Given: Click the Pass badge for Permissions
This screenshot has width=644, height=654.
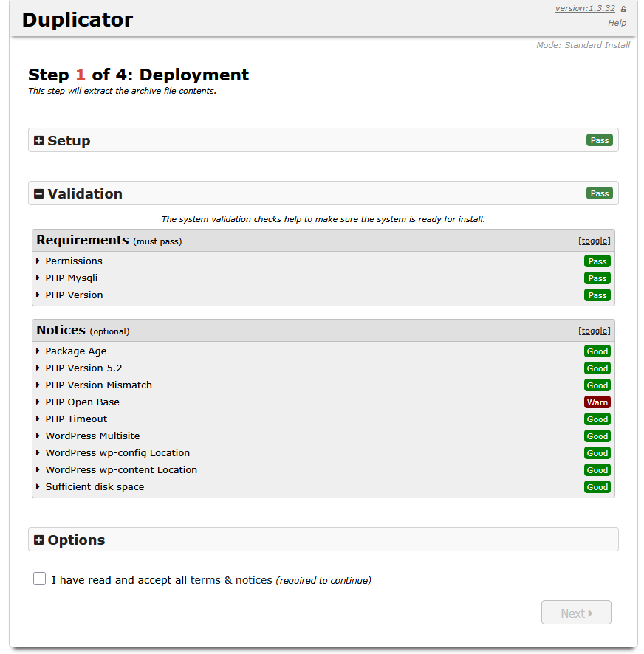Looking at the screenshot, I should point(597,261).
